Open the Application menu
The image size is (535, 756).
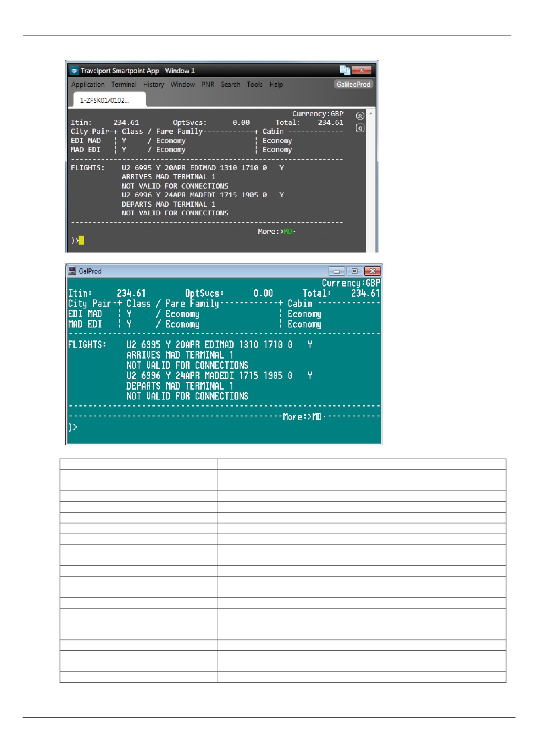click(88, 85)
